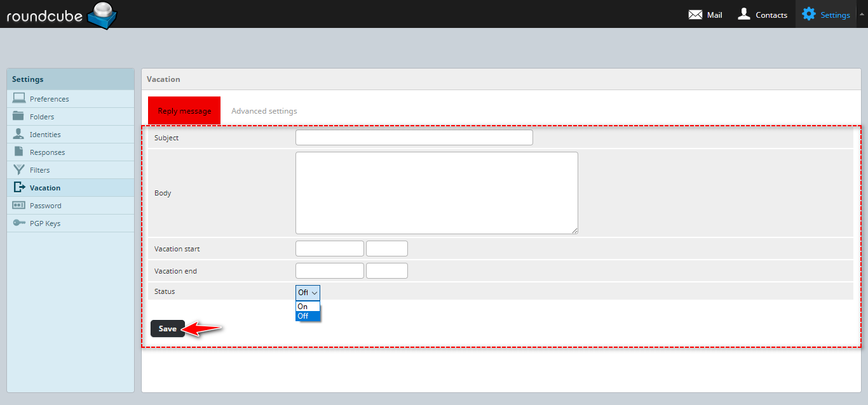This screenshot has height=405, width=868.
Task: Open the PGP Keys section
Action: pos(71,223)
